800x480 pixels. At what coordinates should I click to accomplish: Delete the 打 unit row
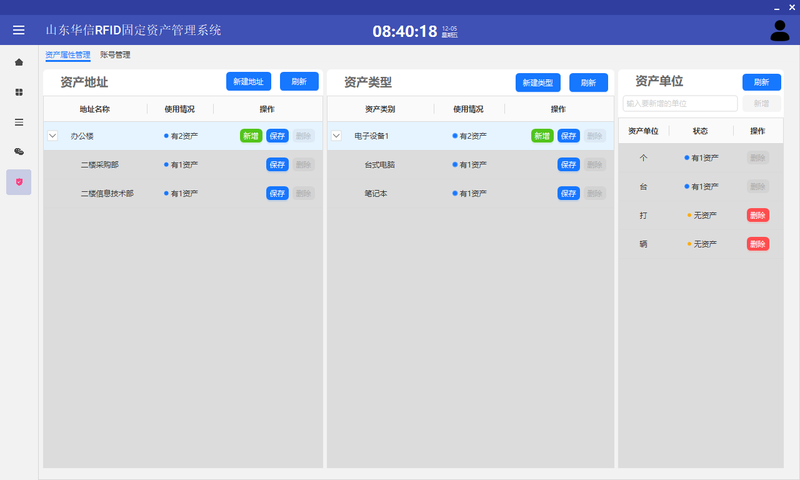coord(758,215)
